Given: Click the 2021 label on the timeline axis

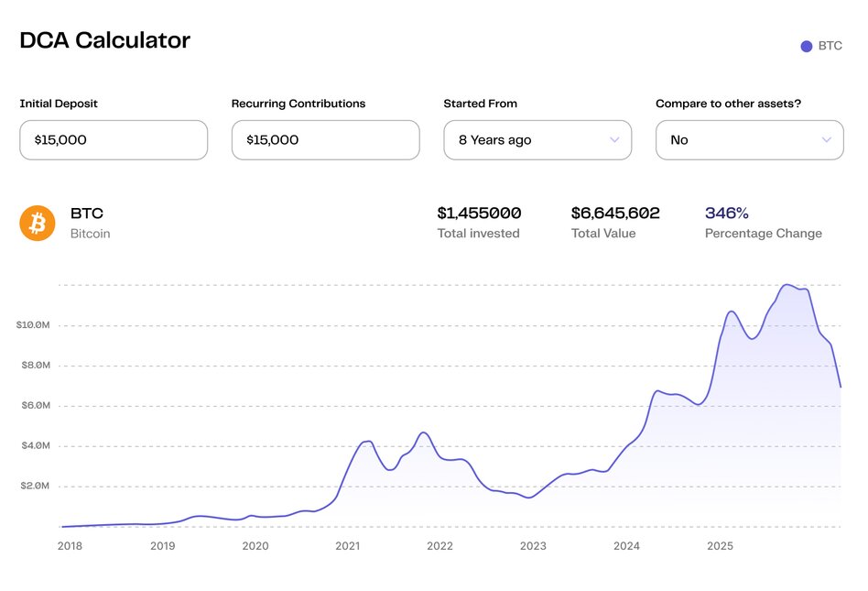Looking at the screenshot, I should (x=347, y=546).
